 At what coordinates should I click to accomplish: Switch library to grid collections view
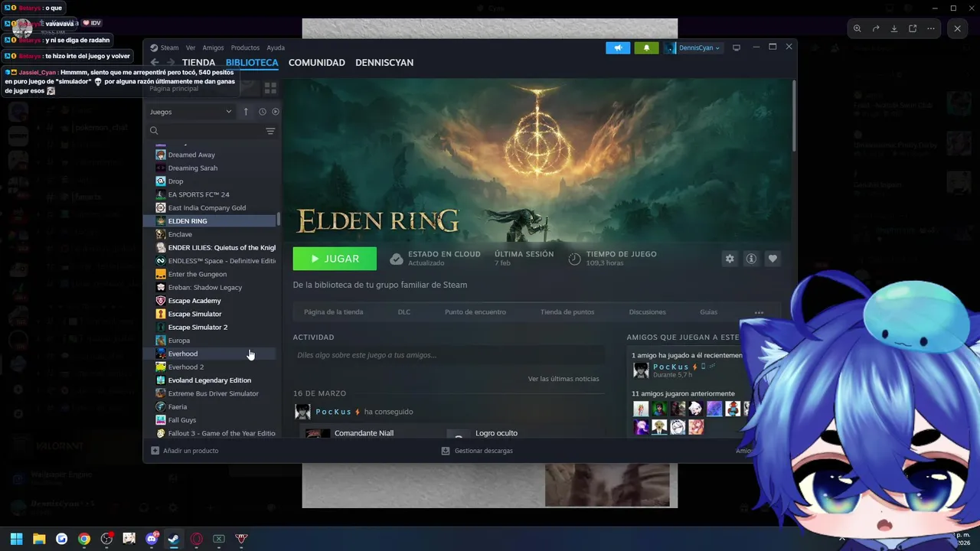270,89
